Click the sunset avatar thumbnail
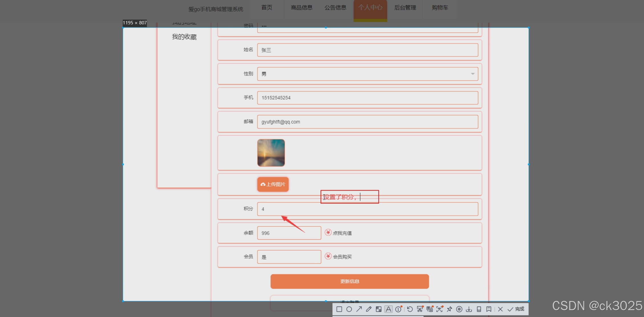The width and height of the screenshot is (644, 317). point(271,153)
